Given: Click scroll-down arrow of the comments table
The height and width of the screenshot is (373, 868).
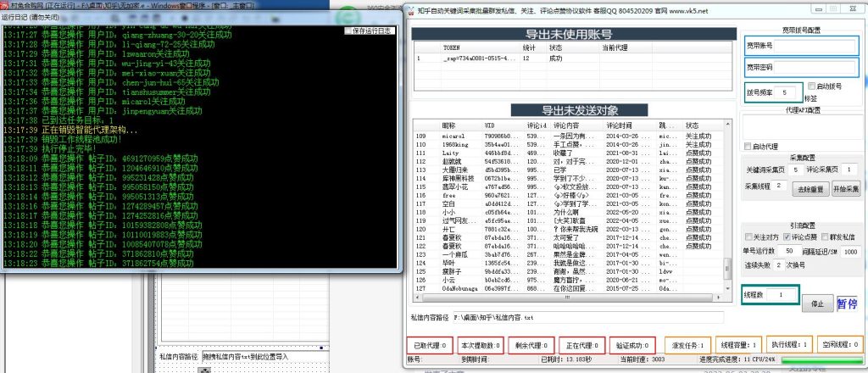Looking at the screenshot, I should (x=727, y=289).
